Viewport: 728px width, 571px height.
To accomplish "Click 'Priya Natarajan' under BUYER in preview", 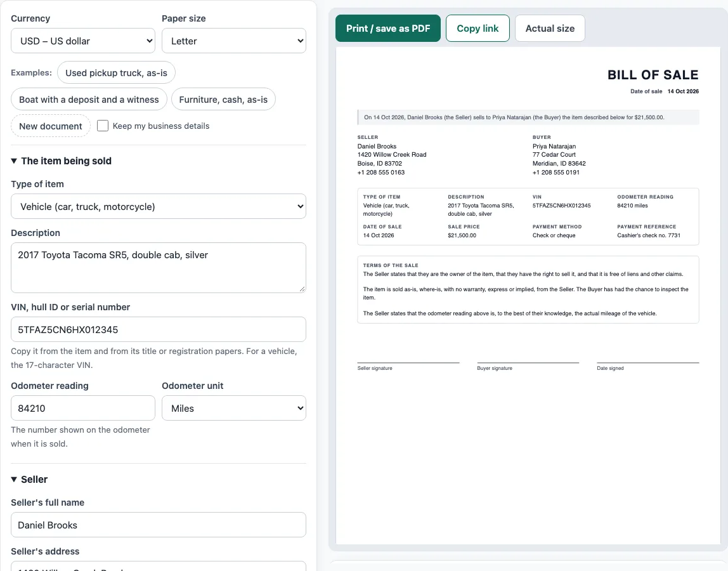I will pyautogui.click(x=554, y=147).
